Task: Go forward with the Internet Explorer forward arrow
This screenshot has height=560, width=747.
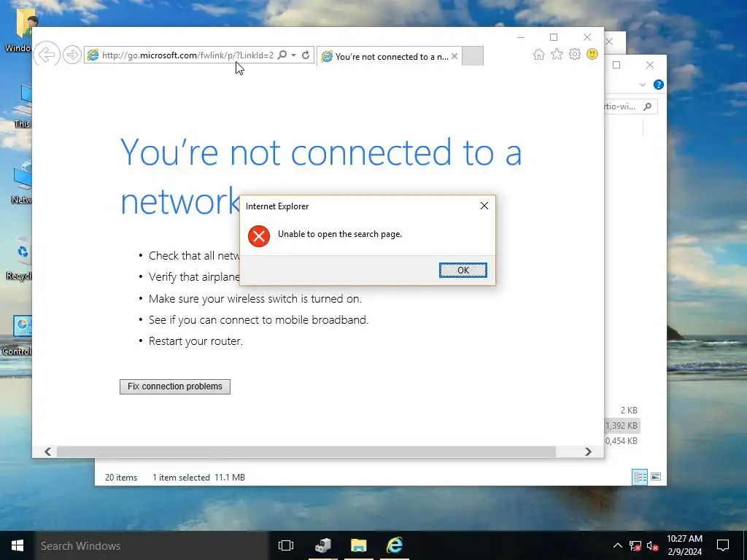Action: (72, 55)
